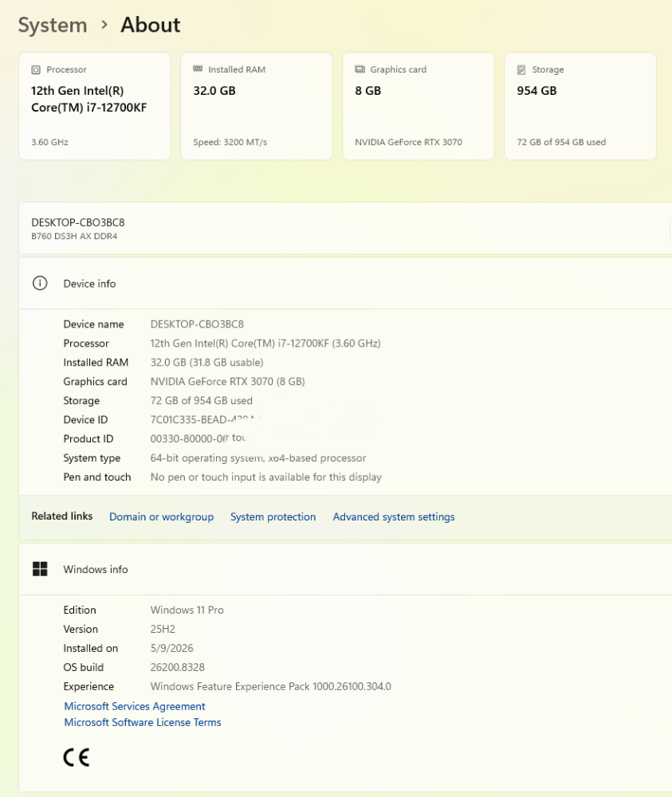Click 3.60 GHz speed in Processor card
The image size is (672, 797).
coord(49,143)
